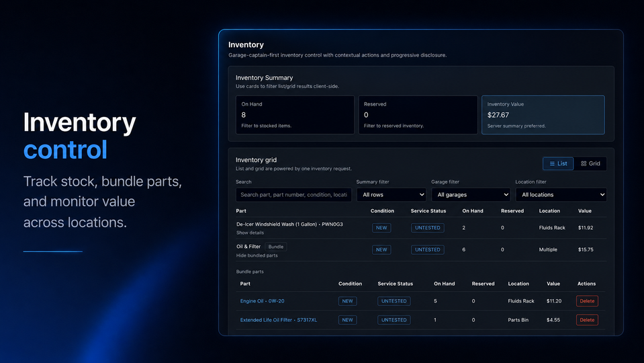644x363 pixels.
Task: Click the list lines icon in the List button
Action: [x=552, y=163]
